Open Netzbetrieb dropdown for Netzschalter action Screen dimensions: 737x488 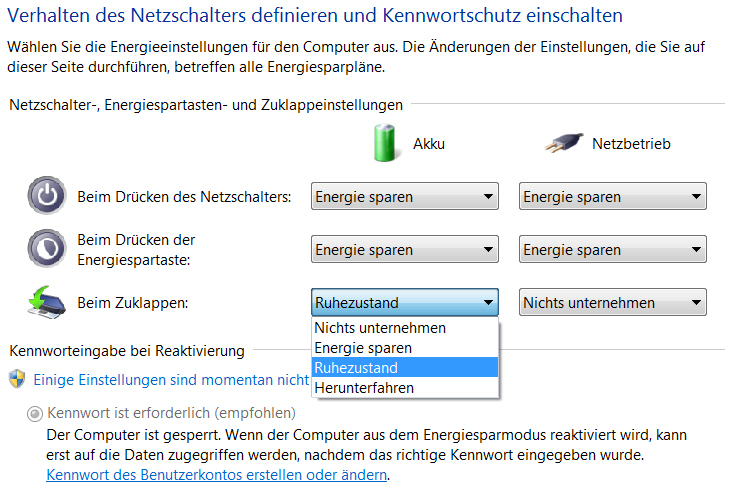pyautogui.click(x=612, y=197)
